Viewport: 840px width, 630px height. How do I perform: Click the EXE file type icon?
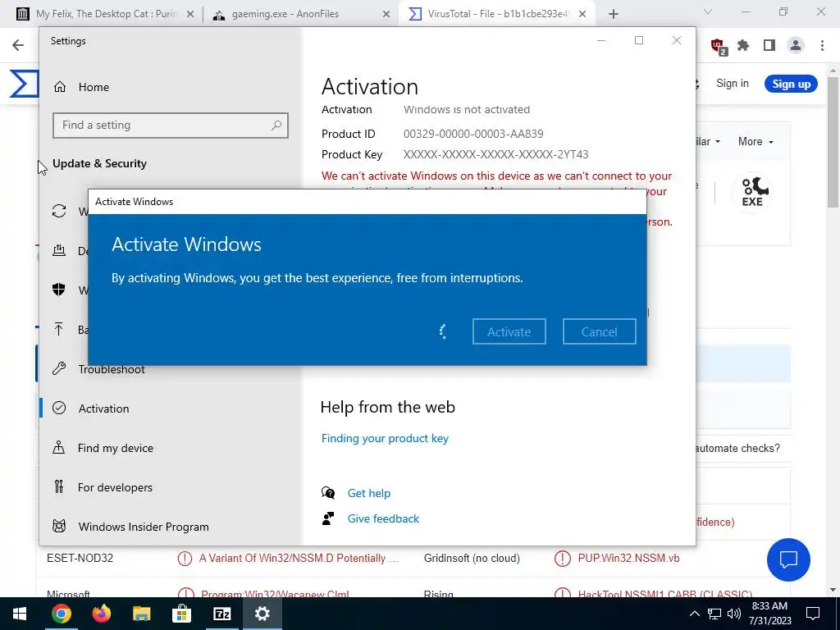pyautogui.click(x=752, y=192)
